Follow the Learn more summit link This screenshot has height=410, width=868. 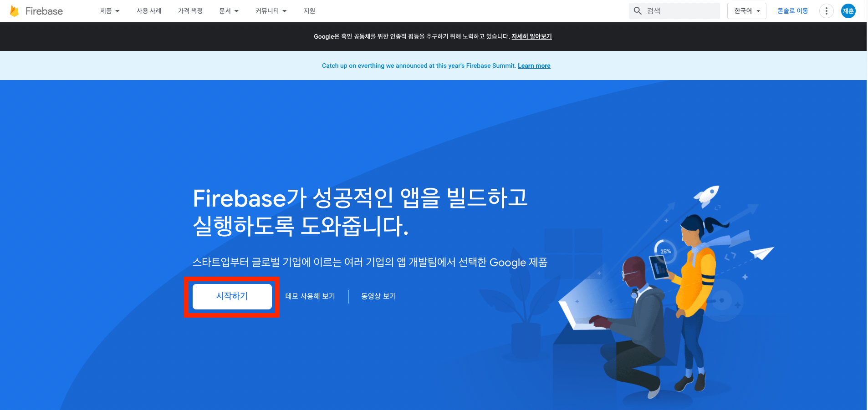(x=534, y=66)
